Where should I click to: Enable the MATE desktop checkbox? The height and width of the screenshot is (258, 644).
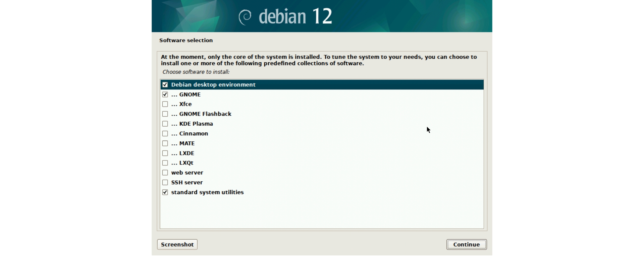165,143
